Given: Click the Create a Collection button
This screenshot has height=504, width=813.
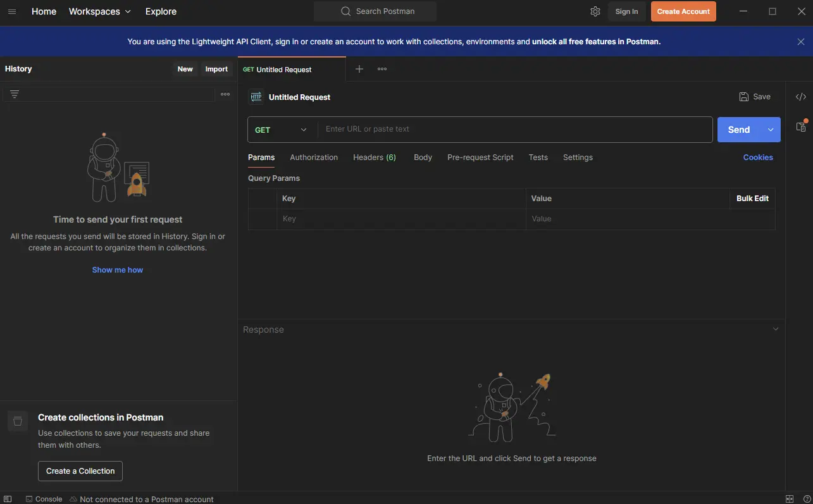Looking at the screenshot, I should 80,470.
